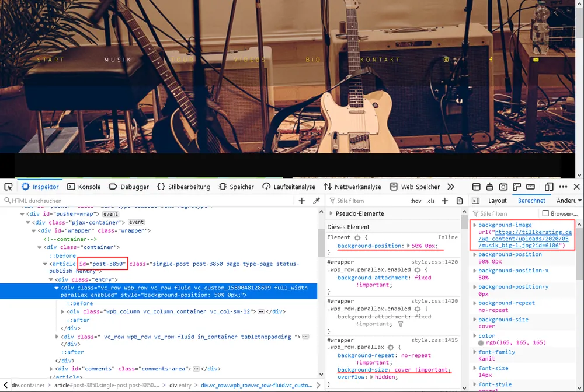Collapse the pjax-container div node
Viewport: 584px width, 392px height.
click(x=28, y=222)
